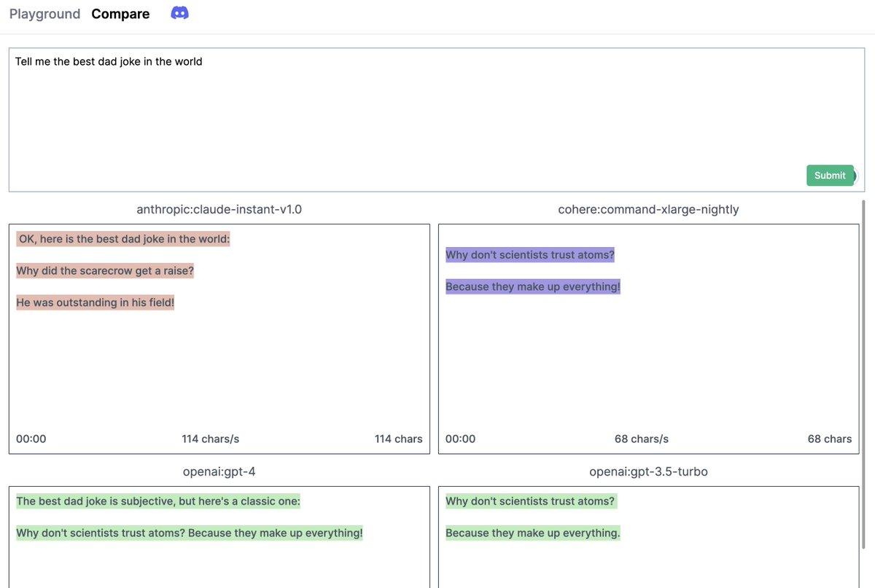
Task: Click the openai:gpt-4 model heading
Action: tap(219, 471)
